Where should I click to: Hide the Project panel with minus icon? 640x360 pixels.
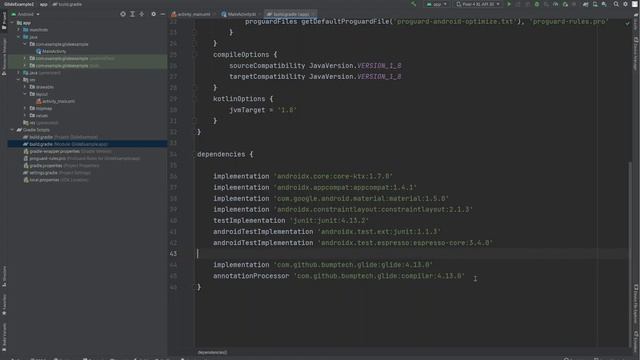[x=162, y=14]
